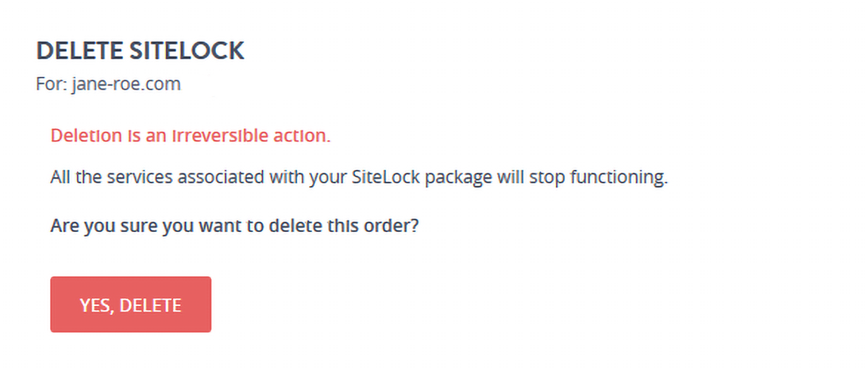
Task: Click the word associated in the description
Action: [x=222, y=177]
